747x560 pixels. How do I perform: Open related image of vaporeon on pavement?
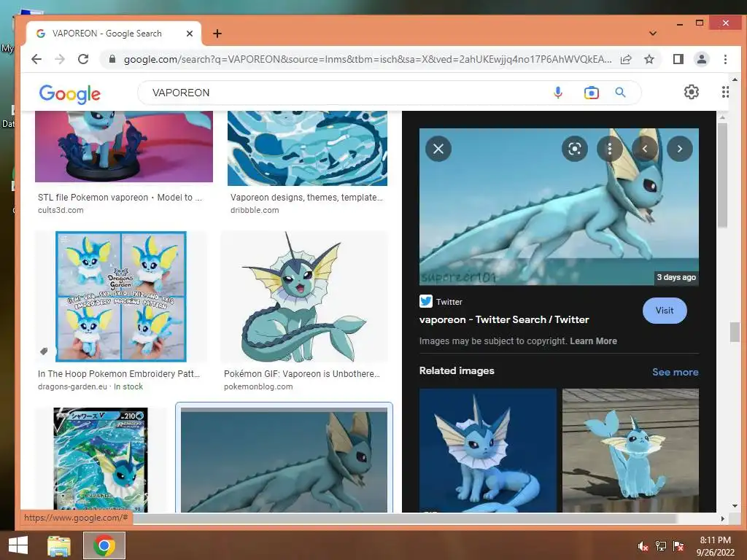click(630, 451)
